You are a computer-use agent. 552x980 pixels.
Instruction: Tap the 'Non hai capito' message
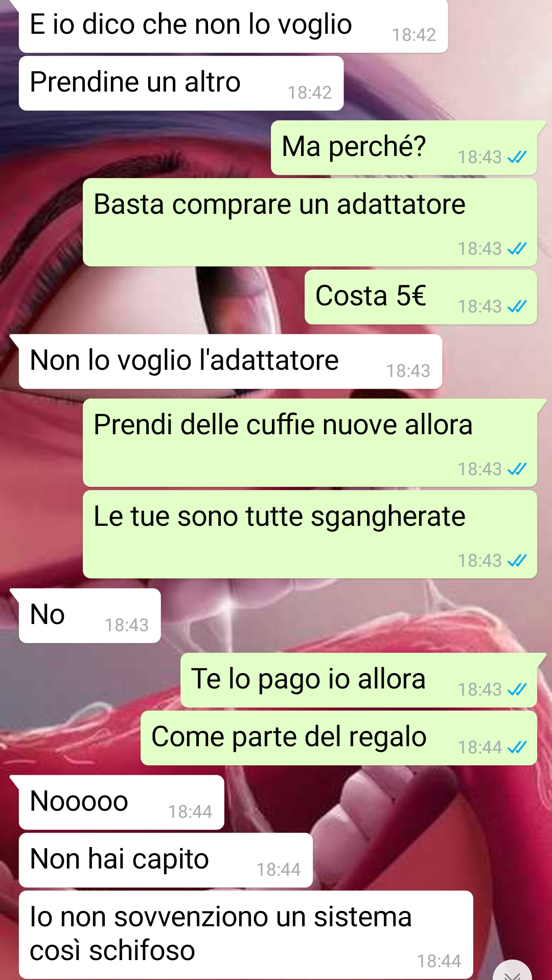tap(166, 860)
